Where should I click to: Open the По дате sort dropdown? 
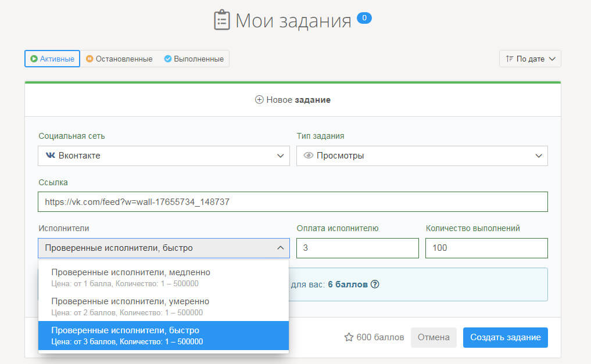pos(530,59)
